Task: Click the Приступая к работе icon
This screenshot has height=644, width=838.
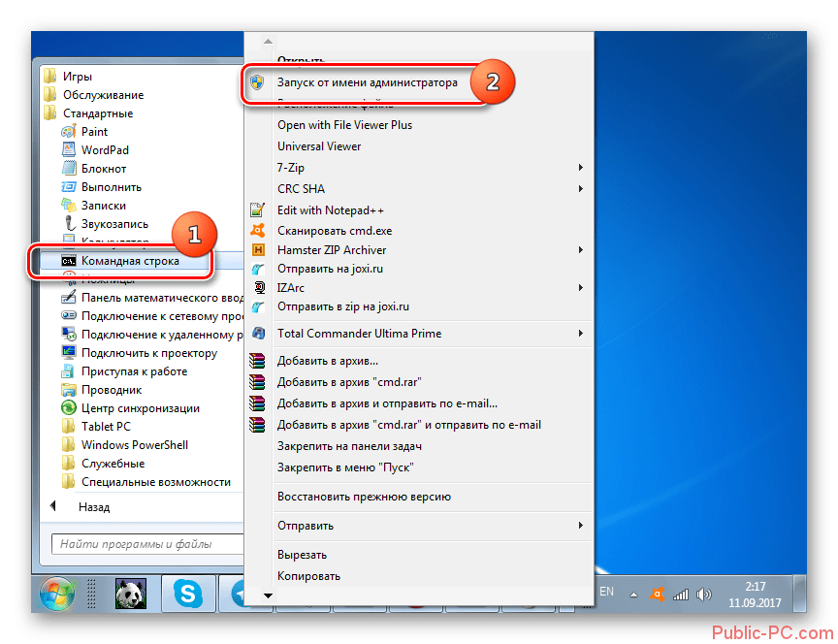Action: coord(69,370)
